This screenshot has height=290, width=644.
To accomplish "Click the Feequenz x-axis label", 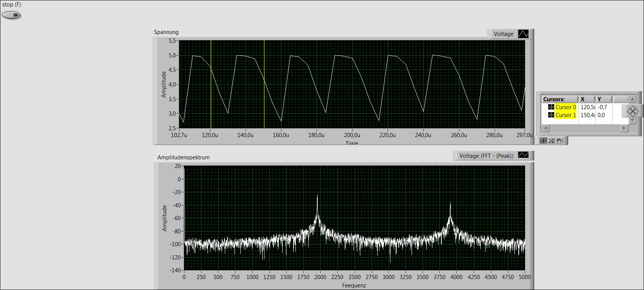I will click(x=354, y=285).
